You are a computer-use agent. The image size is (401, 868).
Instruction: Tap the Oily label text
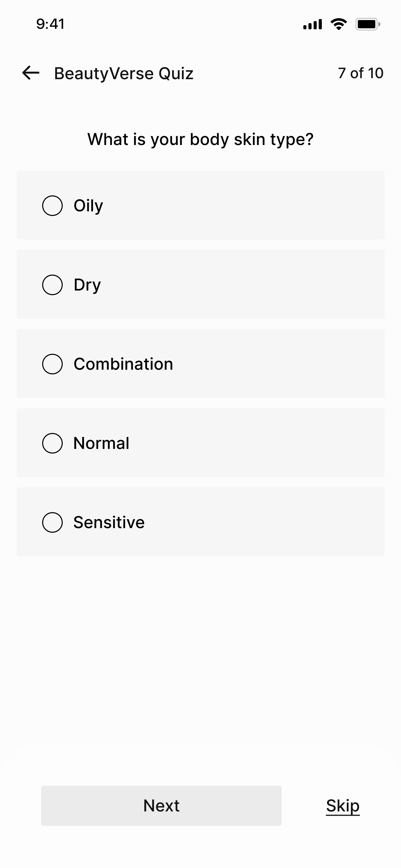point(88,206)
